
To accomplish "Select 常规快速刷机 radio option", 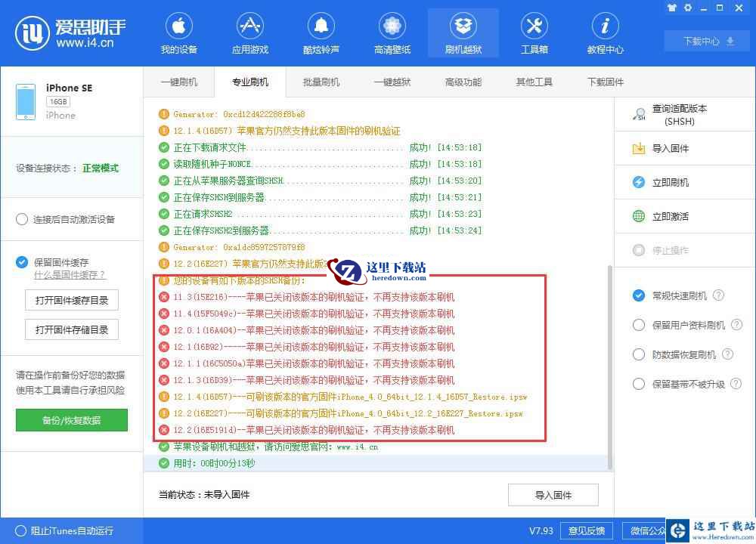I will coord(639,295).
